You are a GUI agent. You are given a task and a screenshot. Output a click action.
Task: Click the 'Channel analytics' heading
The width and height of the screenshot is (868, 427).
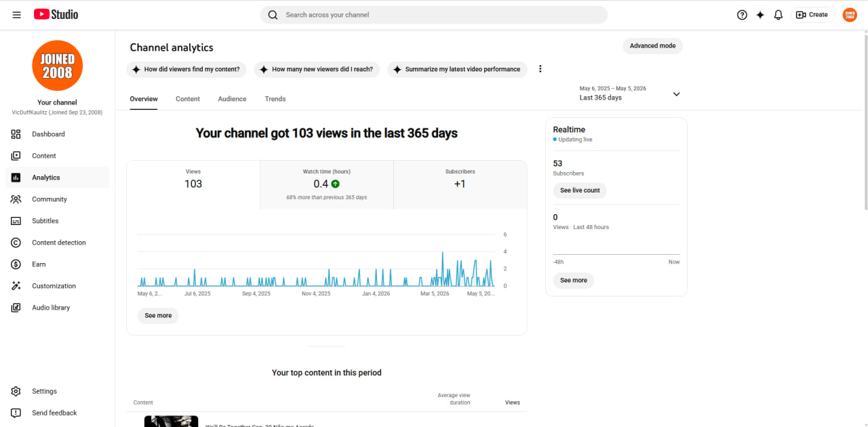[172, 47]
